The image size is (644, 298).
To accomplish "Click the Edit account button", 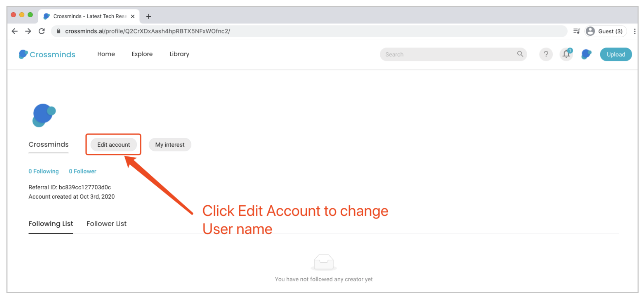I will tap(113, 145).
